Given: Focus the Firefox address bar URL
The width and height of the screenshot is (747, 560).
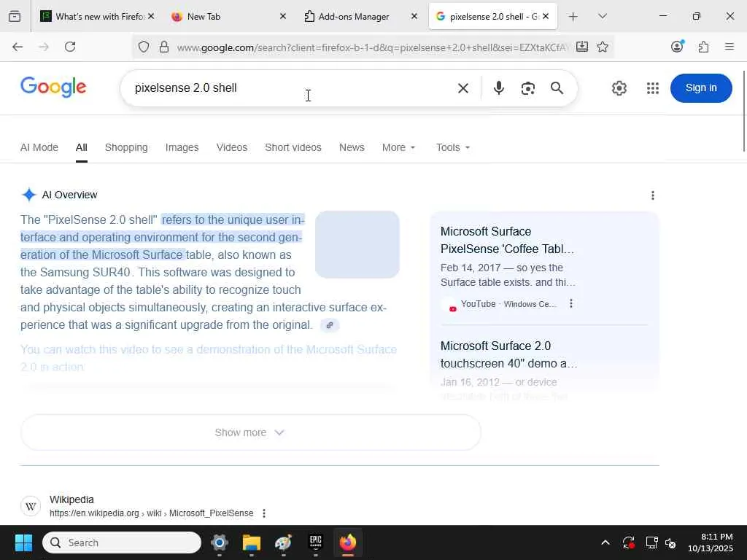Looking at the screenshot, I should coord(371,47).
